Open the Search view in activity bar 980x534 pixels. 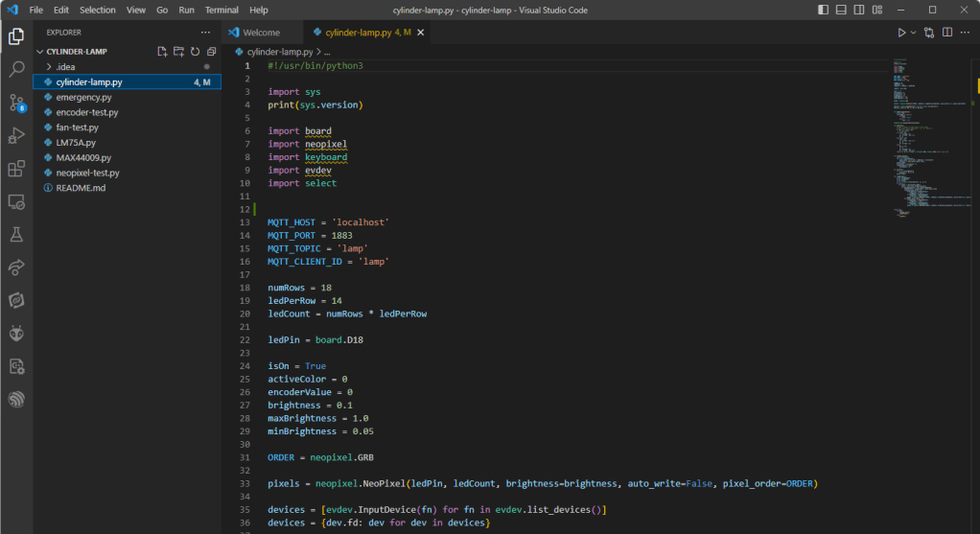click(x=16, y=69)
